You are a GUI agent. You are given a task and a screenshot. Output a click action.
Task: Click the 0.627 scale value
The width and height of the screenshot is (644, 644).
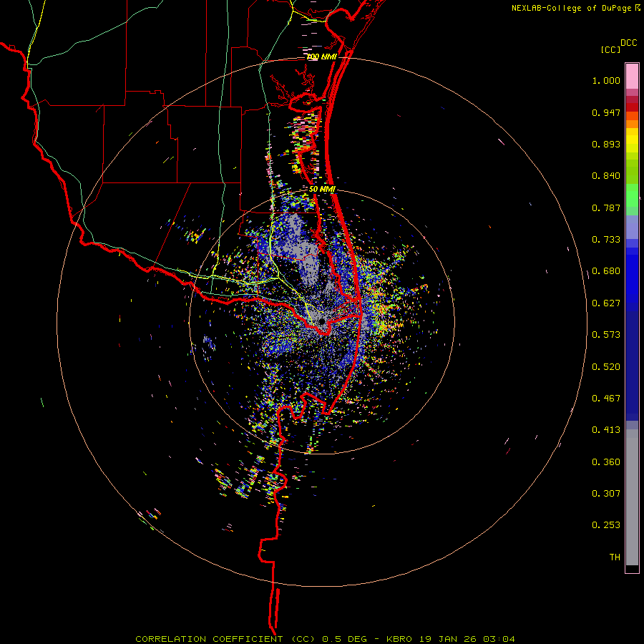pyautogui.click(x=606, y=303)
